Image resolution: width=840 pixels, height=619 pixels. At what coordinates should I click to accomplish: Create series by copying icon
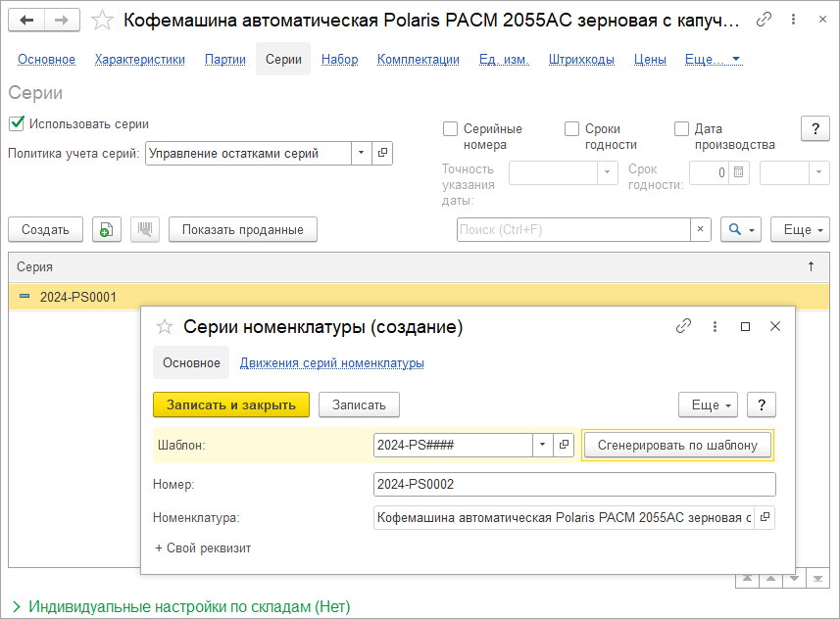tap(107, 230)
